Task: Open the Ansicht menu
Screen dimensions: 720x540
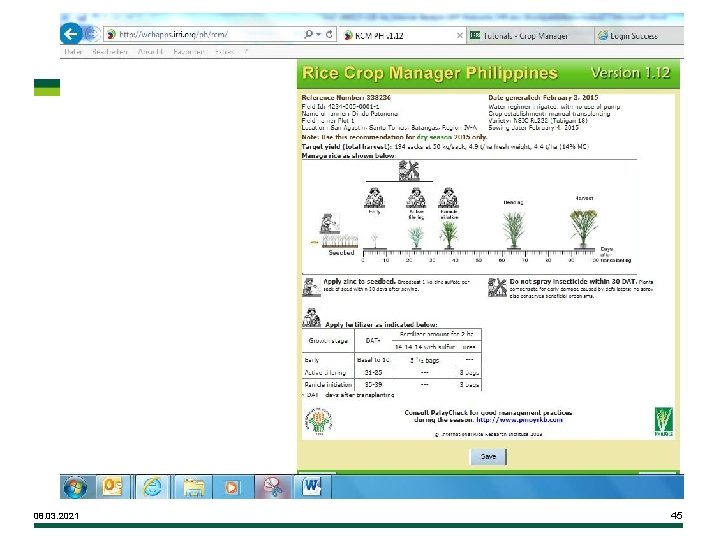Action: point(150,52)
